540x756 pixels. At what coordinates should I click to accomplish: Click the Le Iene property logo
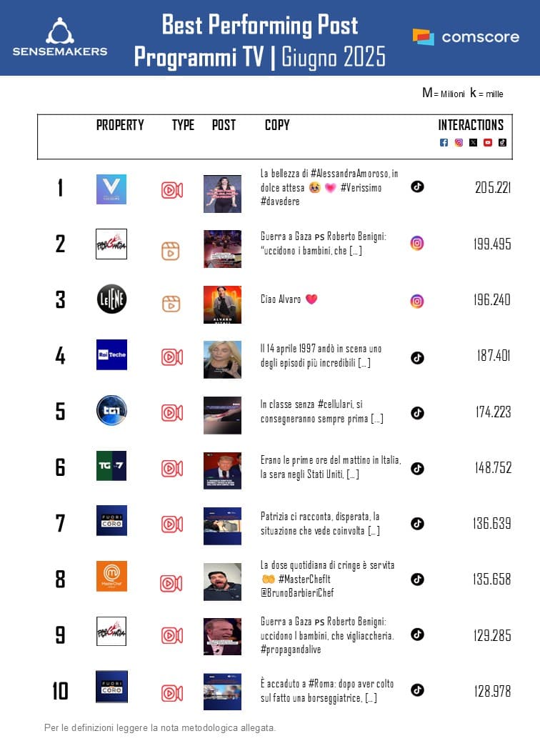[111, 299]
